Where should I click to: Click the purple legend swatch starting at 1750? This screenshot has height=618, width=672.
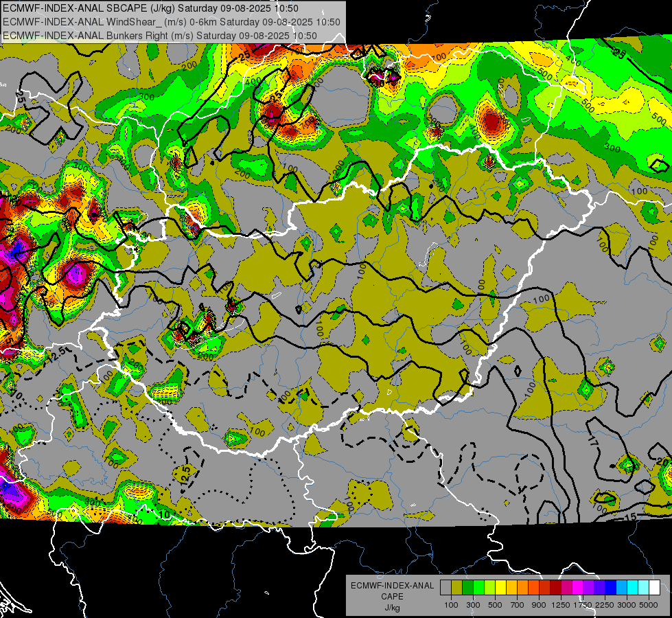(x=588, y=587)
